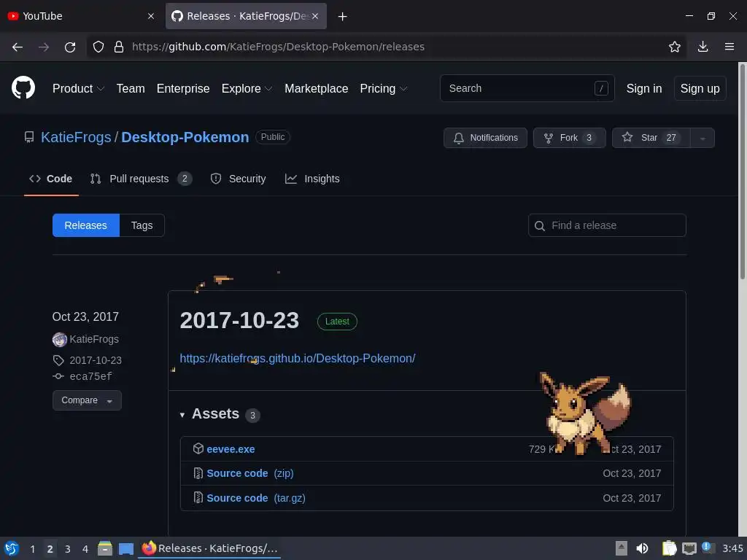The height and width of the screenshot is (560, 747).
Task: Open the 2017-10-23 release title
Action: (x=239, y=320)
